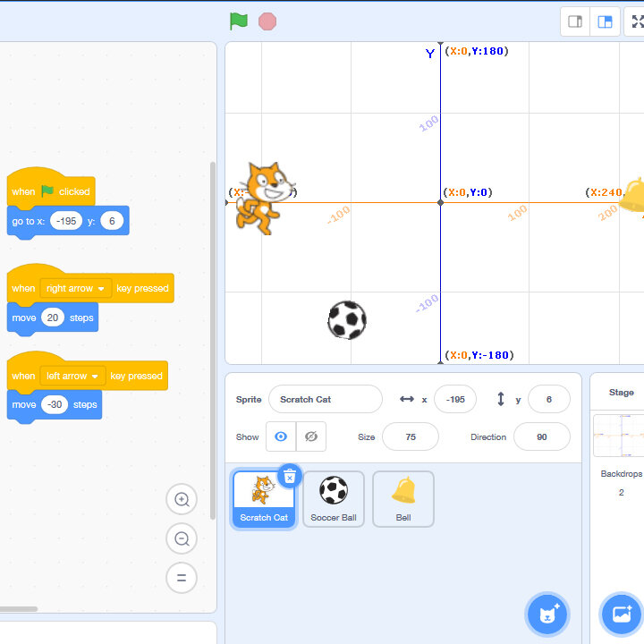Select the Scratch Cat sprite thumbnail
This screenshot has height=644, width=644.
(x=264, y=499)
